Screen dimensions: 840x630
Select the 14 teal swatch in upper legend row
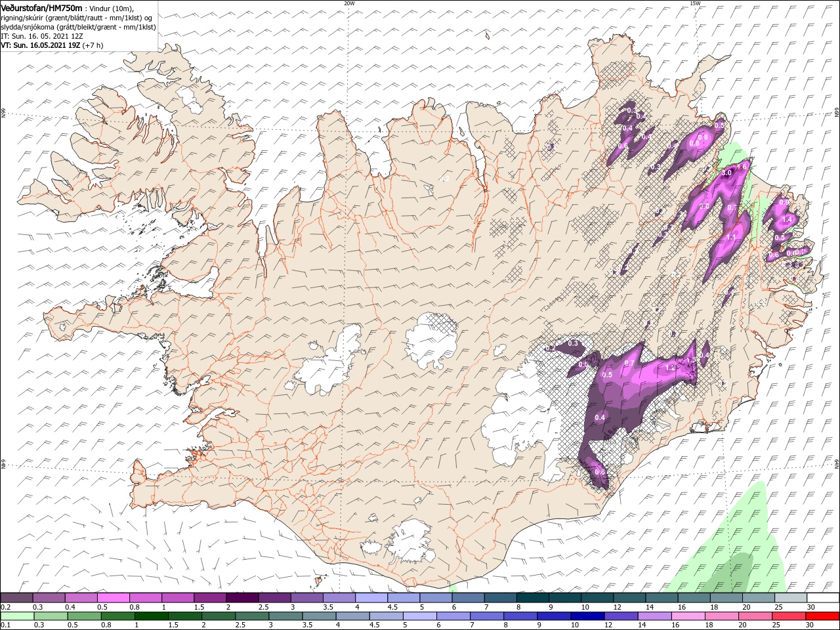tap(661, 598)
